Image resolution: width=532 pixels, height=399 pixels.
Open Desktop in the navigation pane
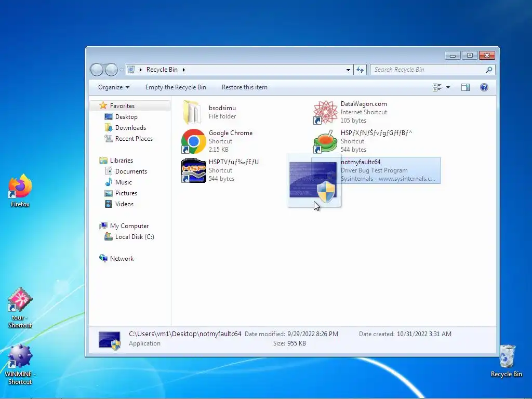pos(126,117)
